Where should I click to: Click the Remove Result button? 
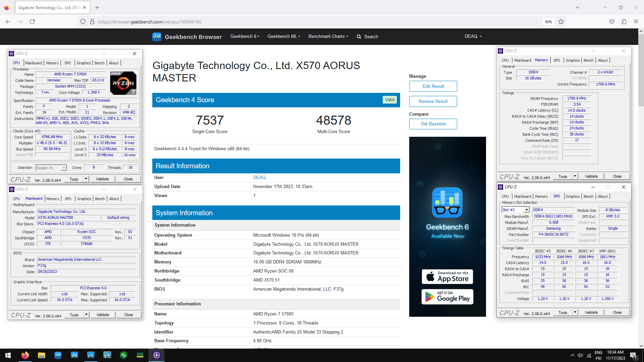433,101
